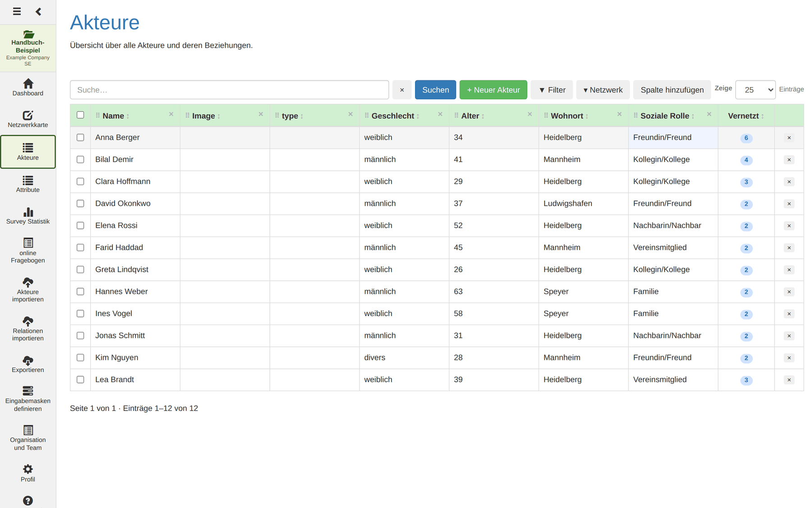
Task: Open the Netzwerkkarte edit icon
Action: [x=28, y=116]
